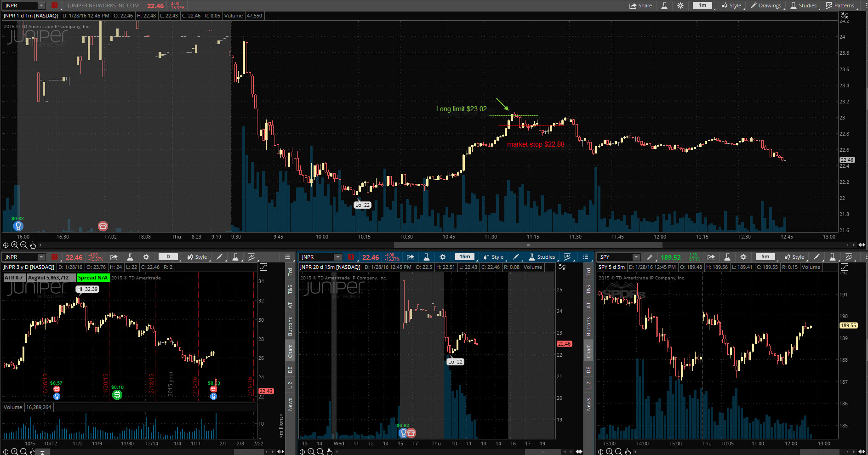Click red link indicator beside top JNPR symbol
The width and height of the screenshot is (868, 455).
coord(55,6)
